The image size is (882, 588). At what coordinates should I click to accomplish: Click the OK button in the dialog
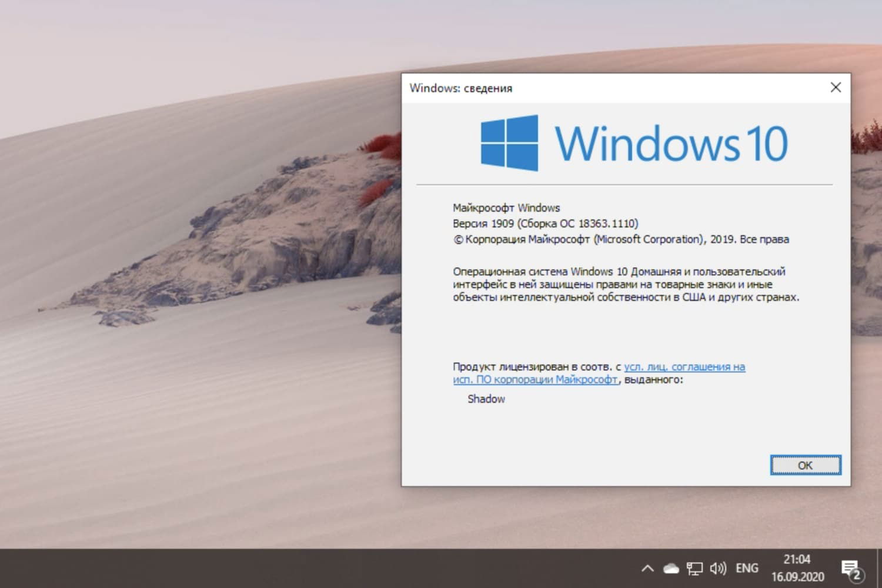click(x=805, y=465)
